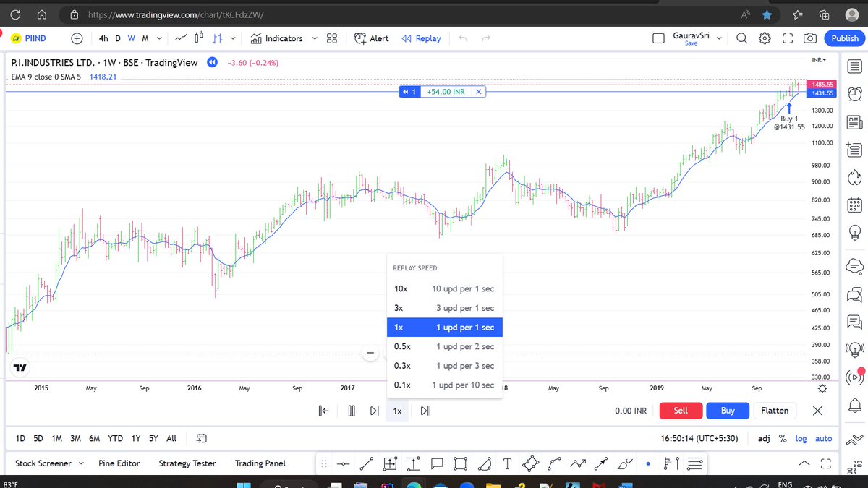Select the 4h timeframe
Screen dimensions: 868x488
pyautogui.click(x=103, y=38)
